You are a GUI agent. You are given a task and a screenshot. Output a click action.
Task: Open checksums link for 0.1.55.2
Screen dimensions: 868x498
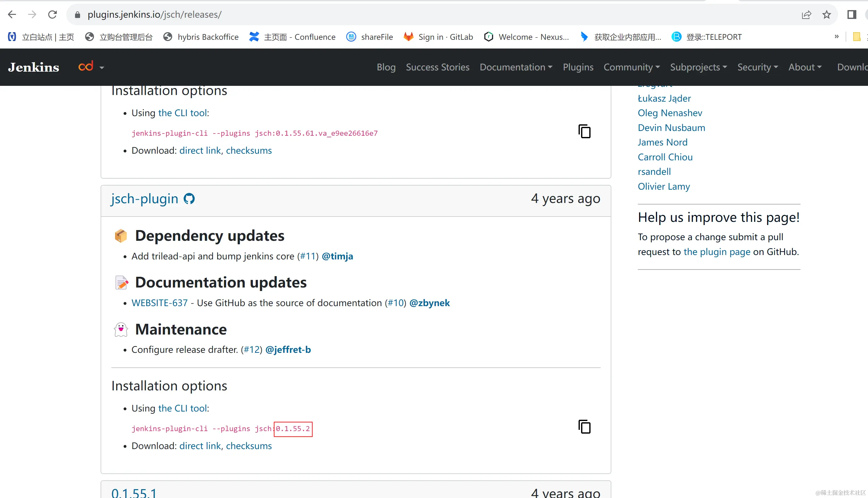249,446
